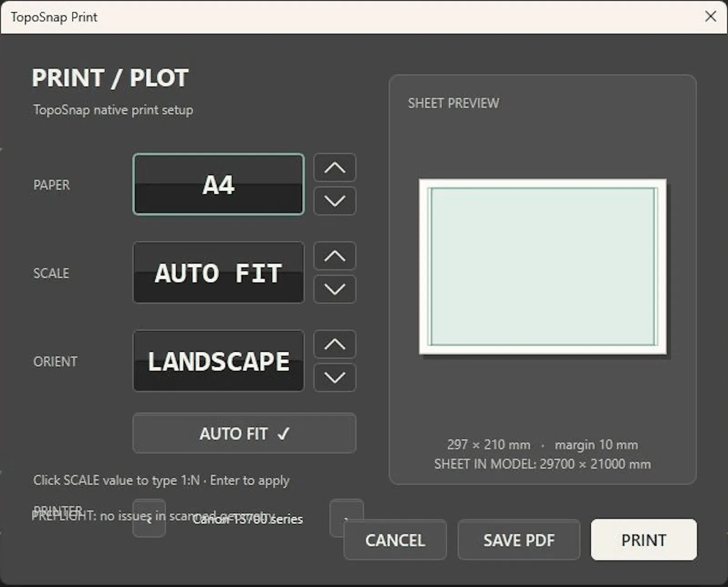This screenshot has height=587, width=728.
Task: Click the ORIENT label
Action: (x=55, y=361)
